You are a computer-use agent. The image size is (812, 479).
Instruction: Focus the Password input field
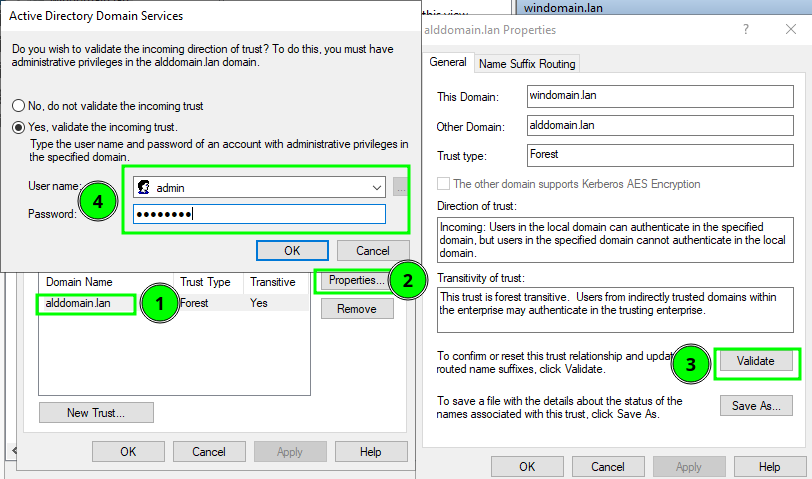click(x=259, y=214)
